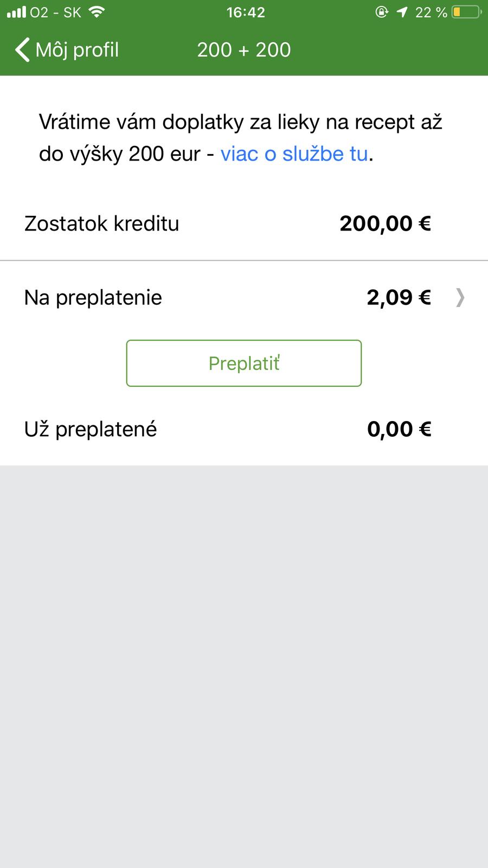Tap the Wi-Fi status icon
This screenshot has width=488, height=868.
97,12
